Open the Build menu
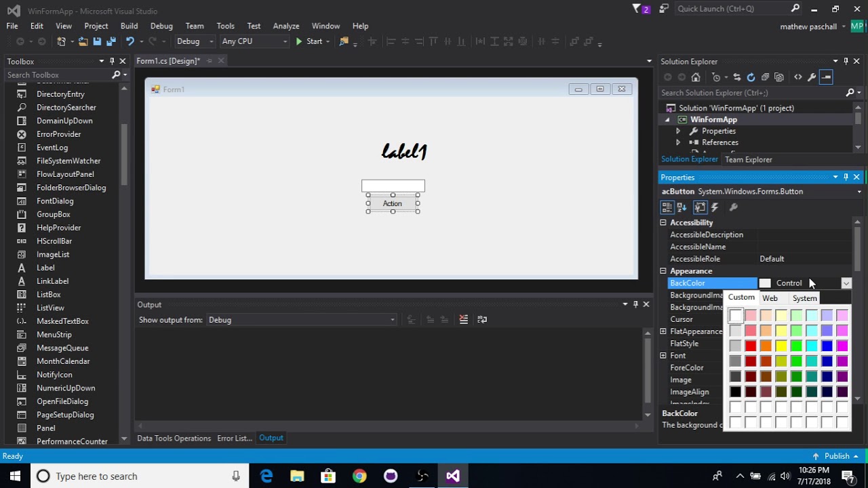This screenshot has width=868, height=488. [x=129, y=26]
